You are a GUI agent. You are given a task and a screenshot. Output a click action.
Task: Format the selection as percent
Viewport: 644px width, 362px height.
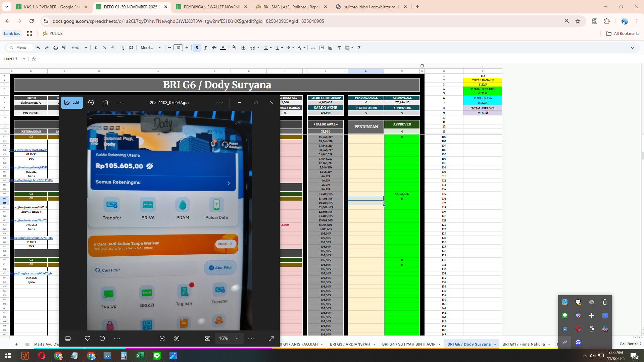[x=104, y=48]
